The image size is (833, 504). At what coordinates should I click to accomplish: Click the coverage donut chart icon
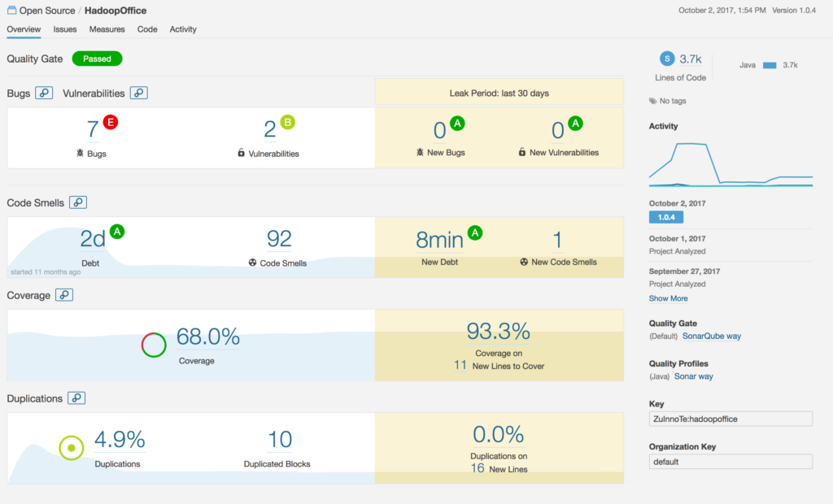click(154, 345)
